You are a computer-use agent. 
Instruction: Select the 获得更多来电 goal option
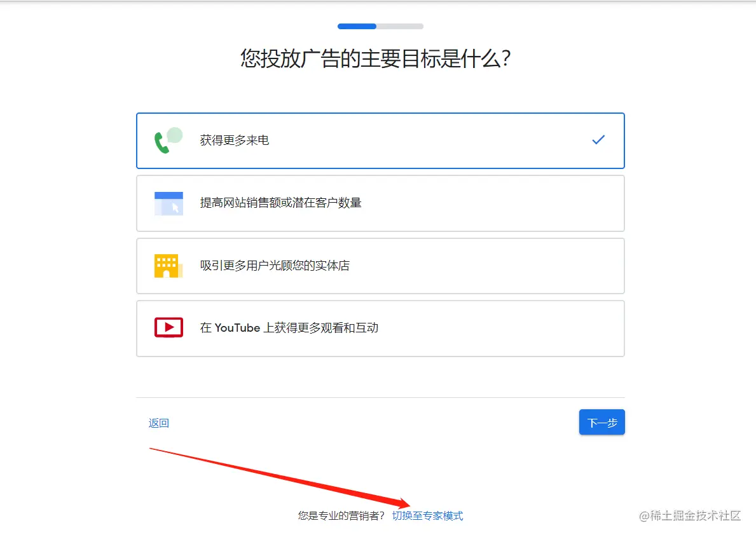tap(380, 140)
